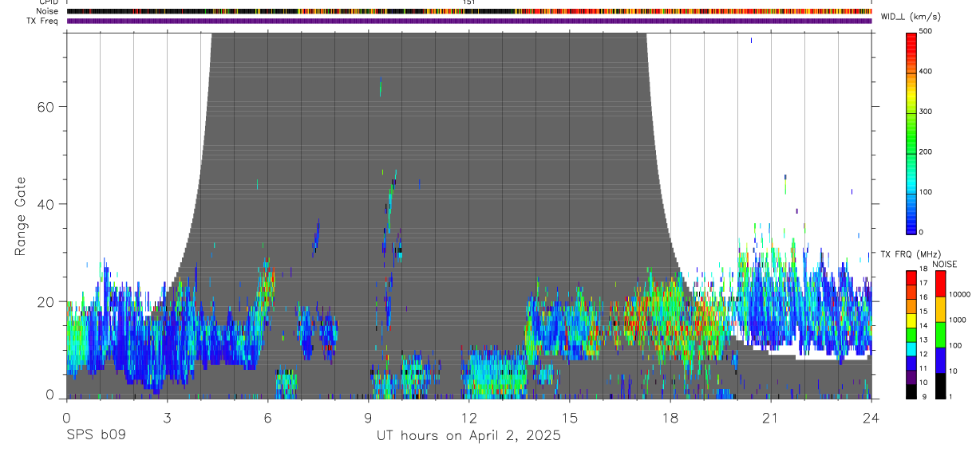Click the 3 hour tick on the UT axis
980x452 pixels.
pyautogui.click(x=167, y=418)
